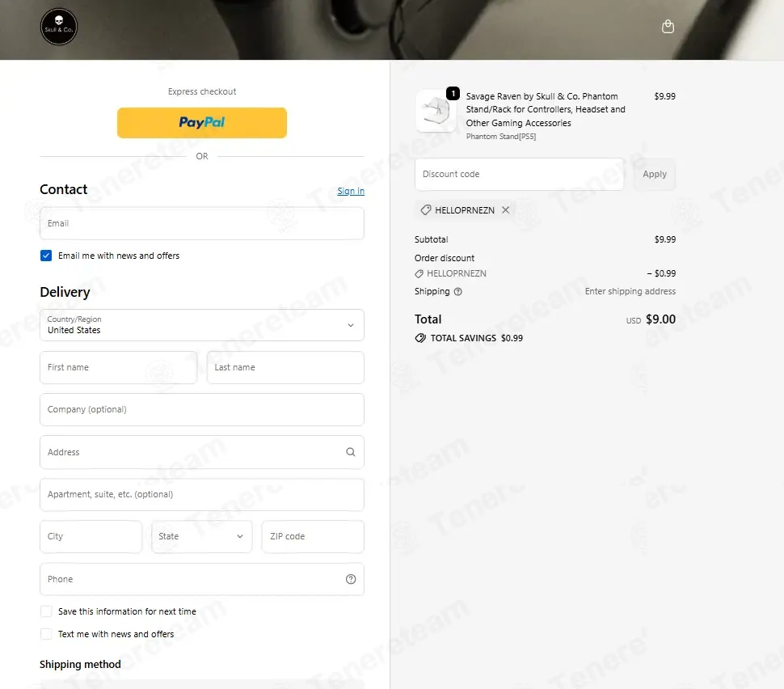Click the Shipping method heading
Screen dimensions: 784x689
click(80, 664)
